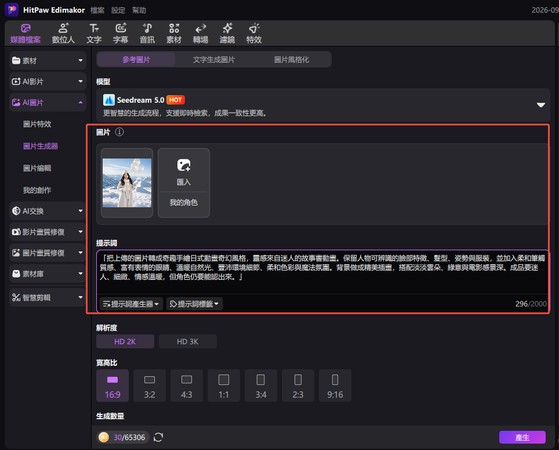Viewport: 559px width, 450px height.
Task: Expand the 素材 sidebar section
Action: coord(47,61)
